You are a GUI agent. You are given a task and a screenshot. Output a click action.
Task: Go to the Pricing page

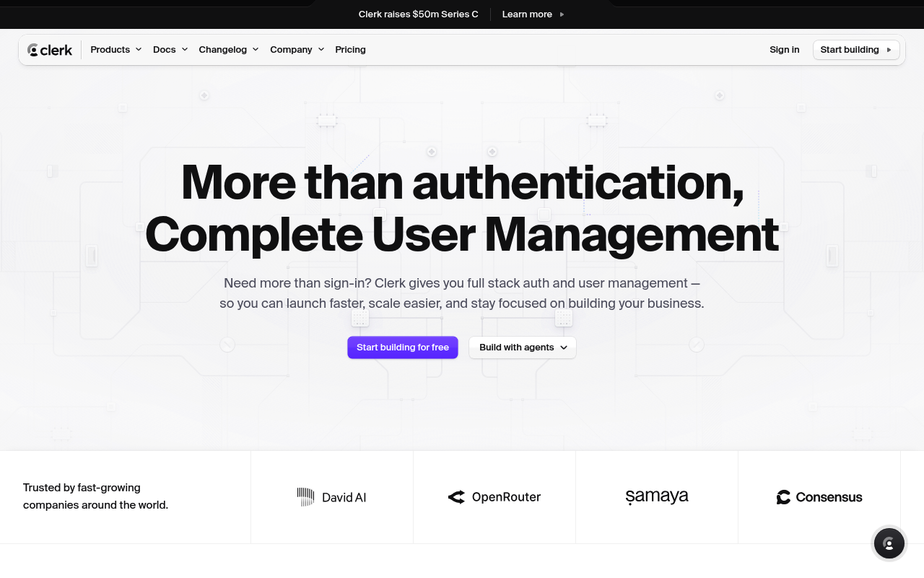[350, 50]
